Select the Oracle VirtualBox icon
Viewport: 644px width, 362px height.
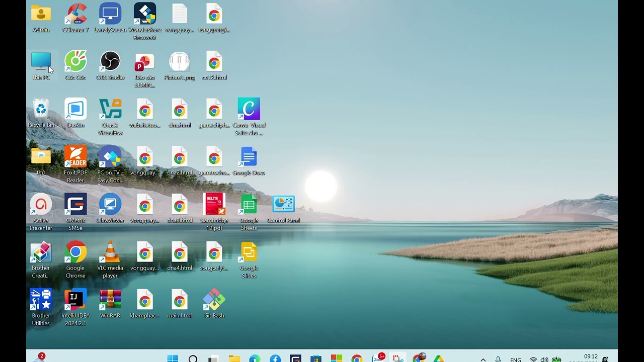tap(110, 117)
